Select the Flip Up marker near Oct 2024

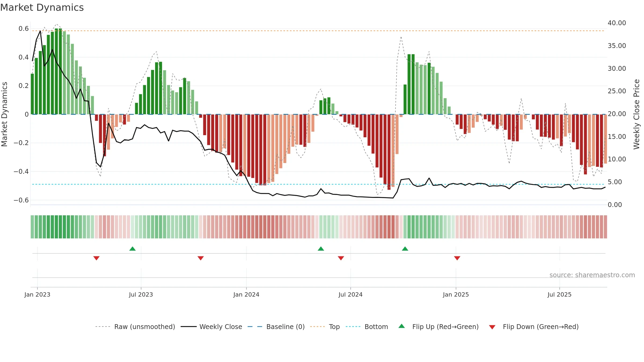(405, 249)
